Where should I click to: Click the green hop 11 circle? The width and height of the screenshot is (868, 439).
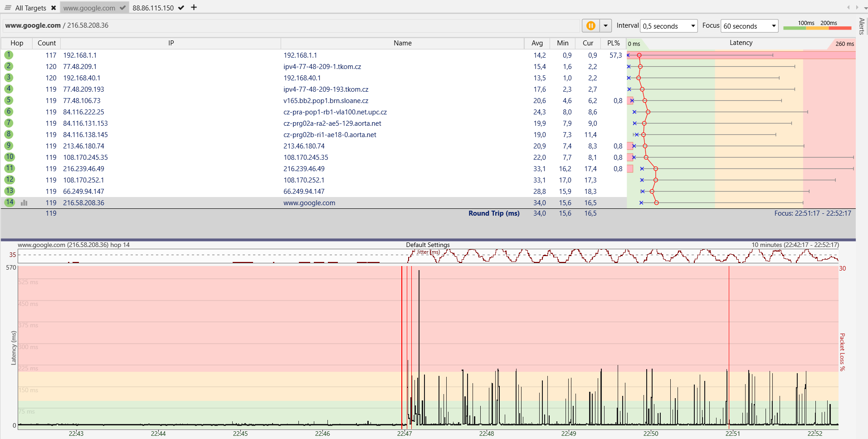click(x=10, y=168)
